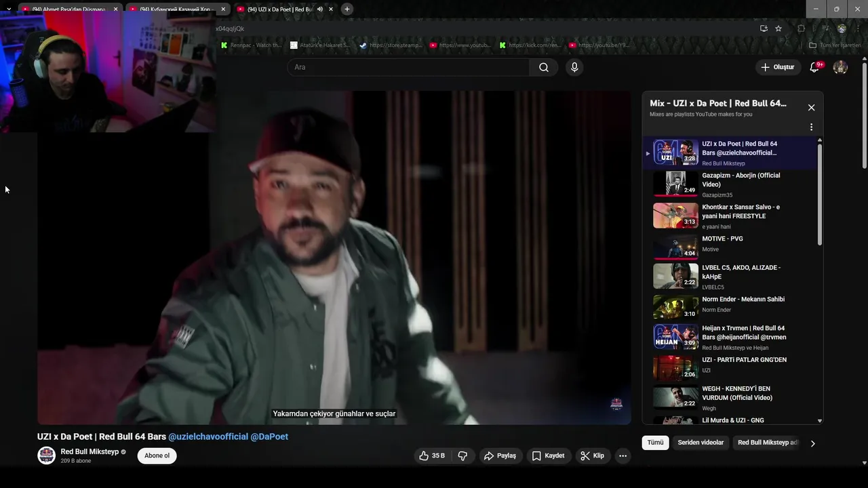868x488 pixels.
Task: Play Gazapizm - Aborjin from playlist
Action: click(x=730, y=184)
